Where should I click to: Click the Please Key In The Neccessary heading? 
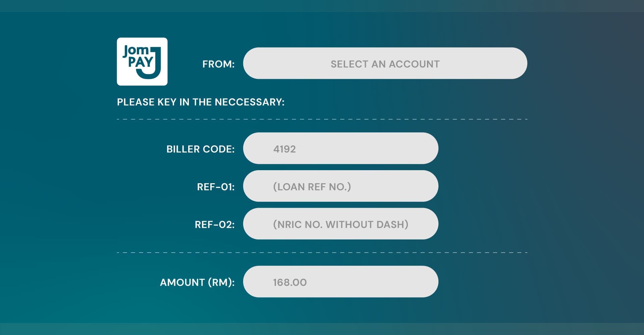pyautogui.click(x=201, y=102)
